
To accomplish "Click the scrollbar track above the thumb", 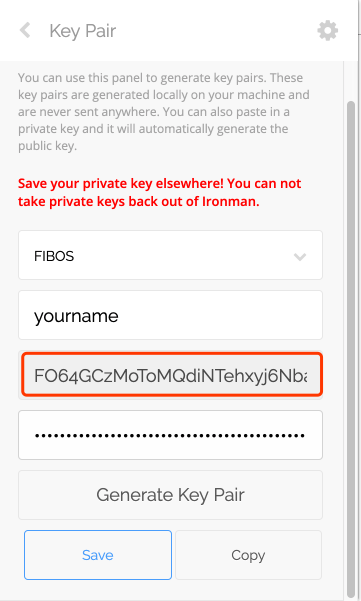I will pos(351,80).
